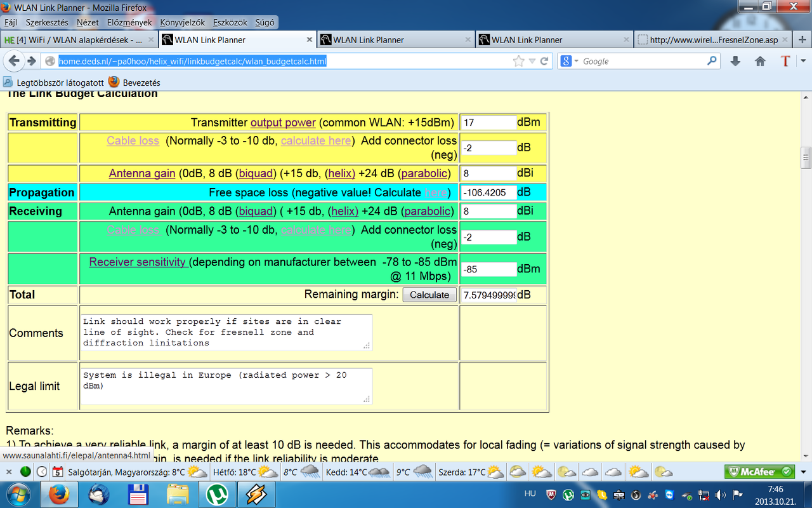The width and height of the screenshot is (812, 508).
Task: Expand the dropdown arrow beside the T icon
Action: (803, 62)
